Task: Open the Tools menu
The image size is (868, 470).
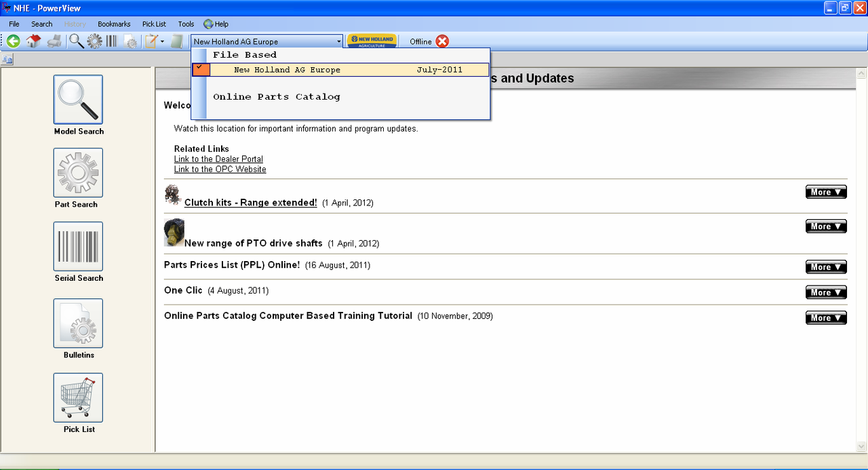Action: pos(186,24)
